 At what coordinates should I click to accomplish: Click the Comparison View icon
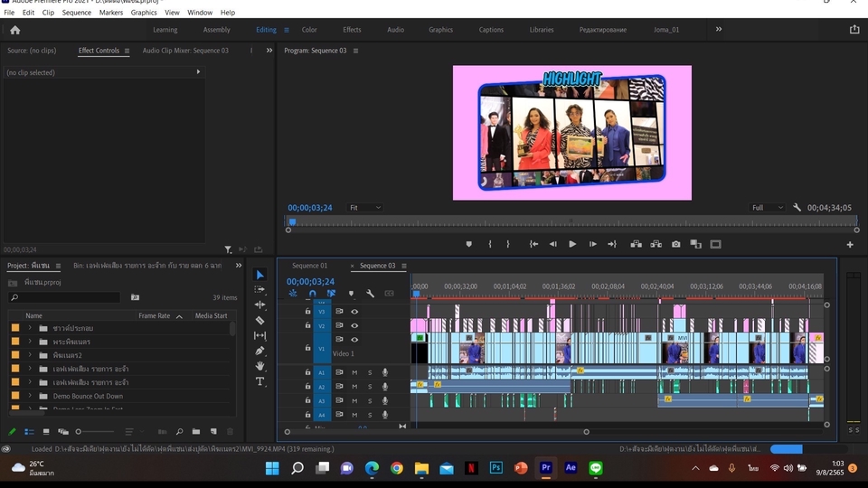point(696,244)
